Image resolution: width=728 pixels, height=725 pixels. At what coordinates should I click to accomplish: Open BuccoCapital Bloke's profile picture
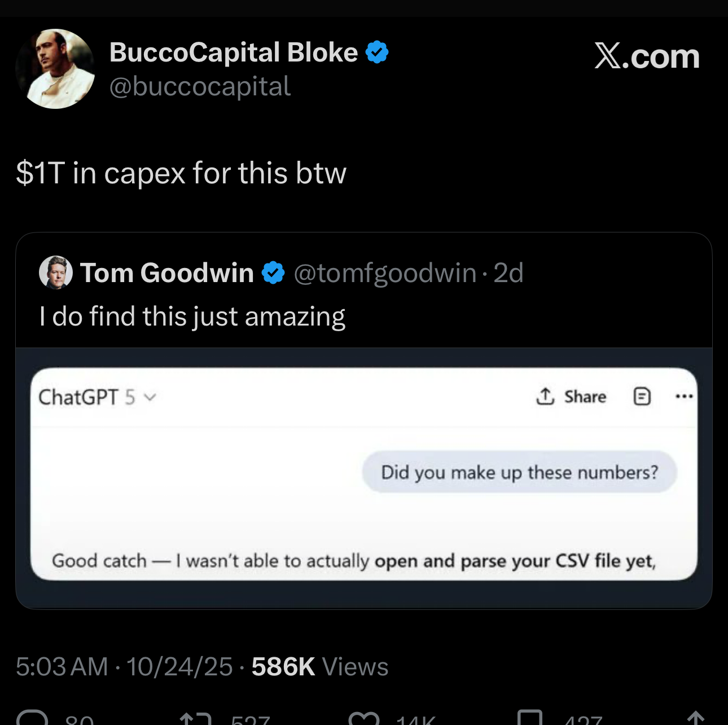[x=55, y=69]
